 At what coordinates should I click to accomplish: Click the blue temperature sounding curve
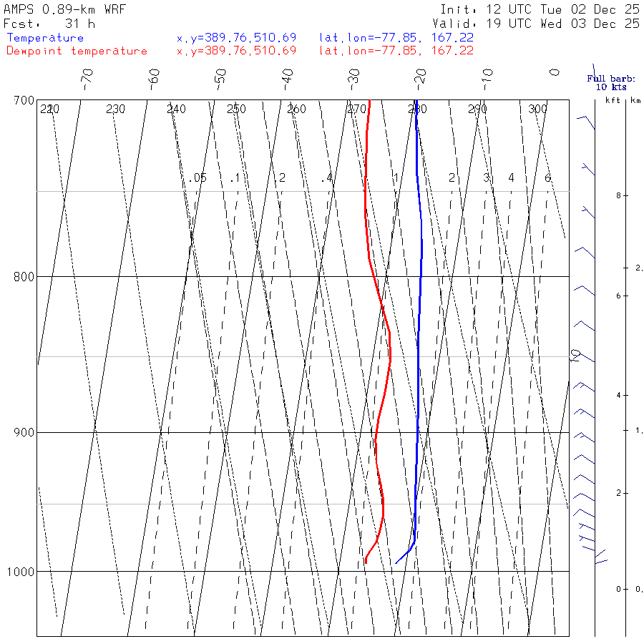[418, 349]
